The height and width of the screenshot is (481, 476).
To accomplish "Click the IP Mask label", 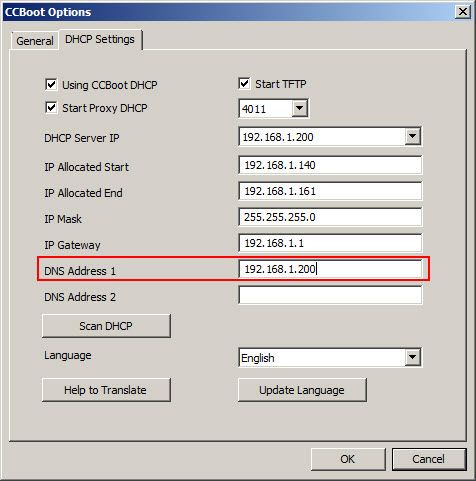I will [x=63, y=219].
